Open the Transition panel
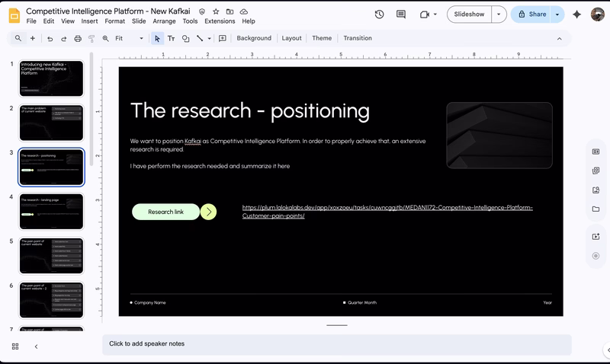This screenshot has height=364, width=610. (x=358, y=38)
